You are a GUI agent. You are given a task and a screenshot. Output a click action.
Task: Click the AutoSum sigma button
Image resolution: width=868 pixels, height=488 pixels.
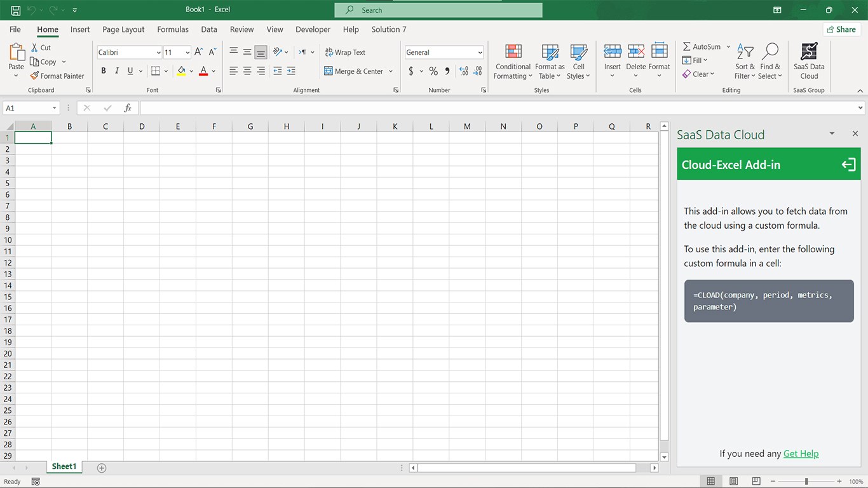[x=702, y=47]
